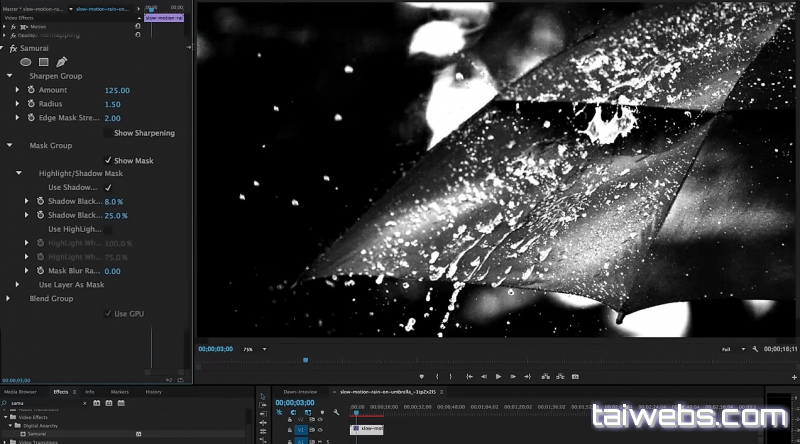
Task: Click the Export Frame camera icon
Action: (x=575, y=376)
